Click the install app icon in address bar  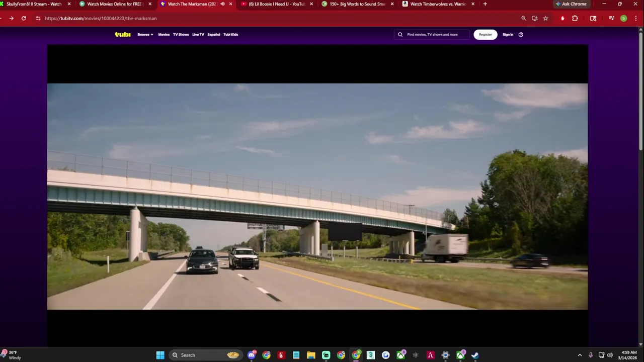(x=535, y=18)
